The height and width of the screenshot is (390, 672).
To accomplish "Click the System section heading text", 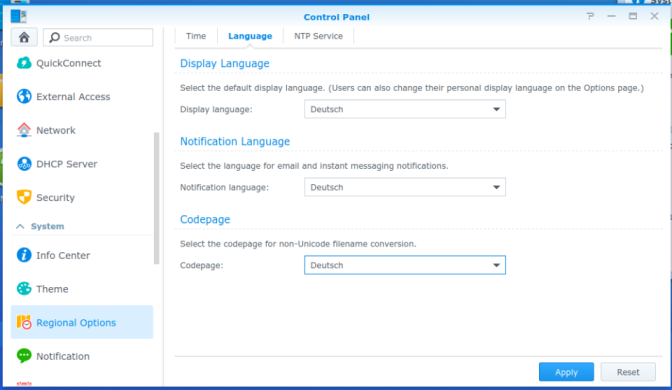I will pos(48,226).
